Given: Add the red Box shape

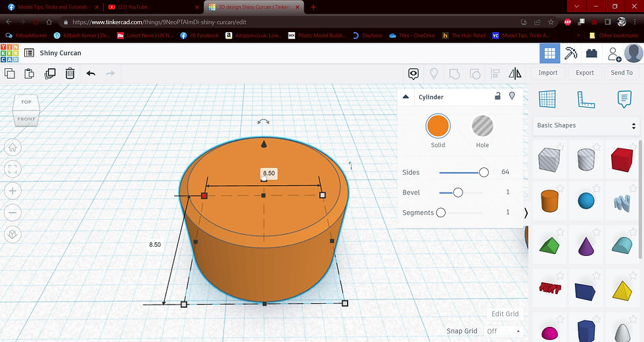Looking at the screenshot, I should click(622, 160).
